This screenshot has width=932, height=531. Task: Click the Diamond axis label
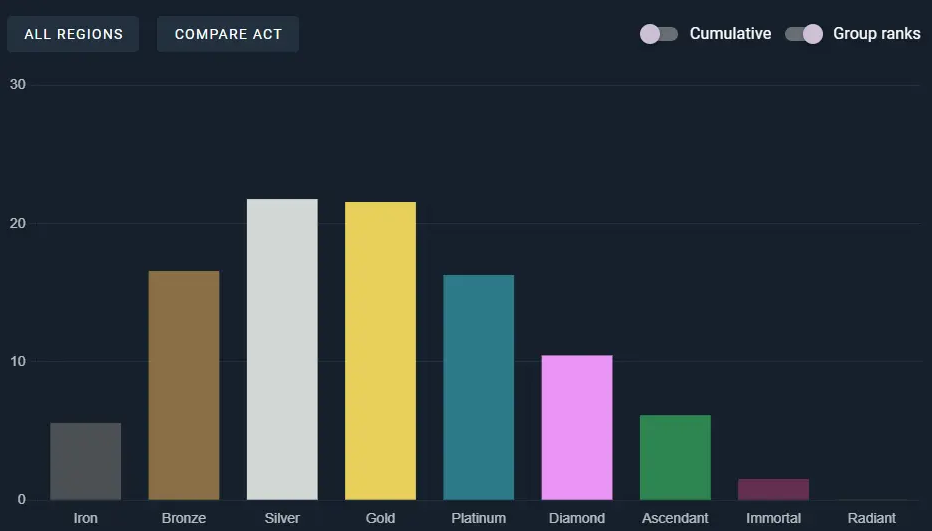[577, 518]
